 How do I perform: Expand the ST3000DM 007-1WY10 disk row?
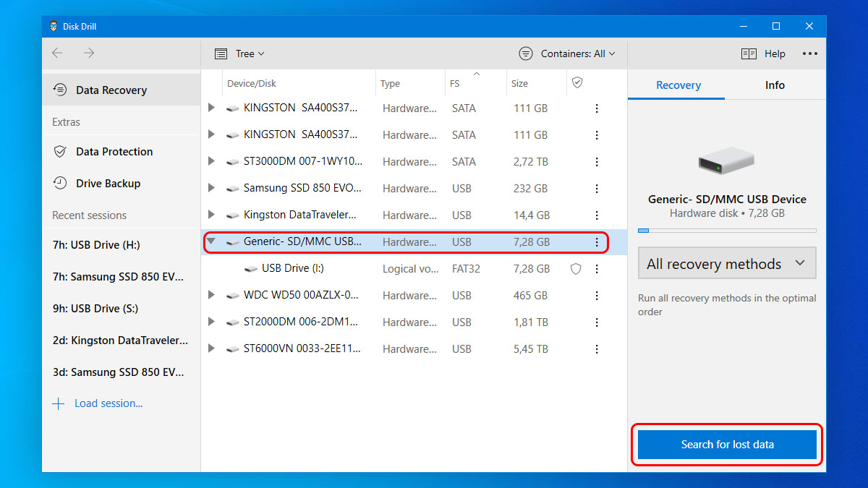(211, 161)
